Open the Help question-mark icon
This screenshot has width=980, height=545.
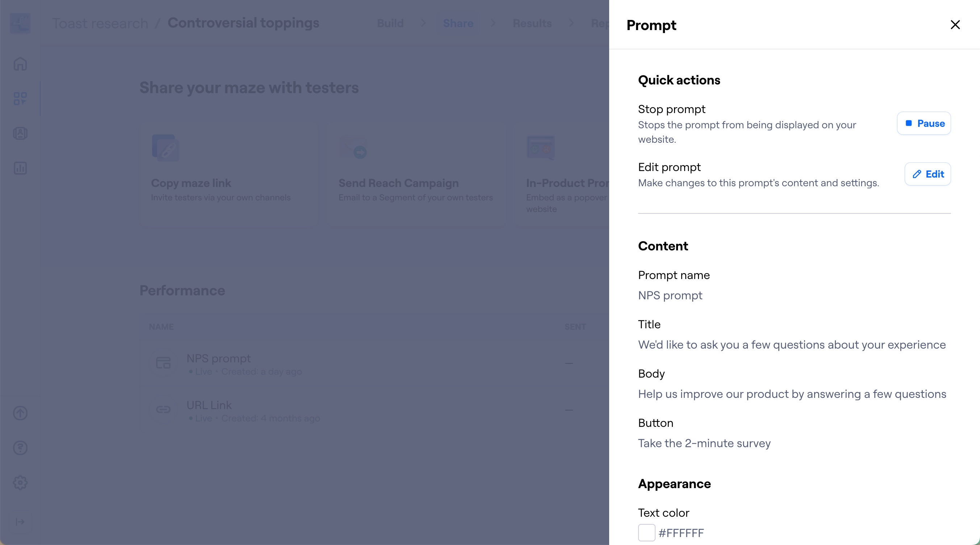20,448
